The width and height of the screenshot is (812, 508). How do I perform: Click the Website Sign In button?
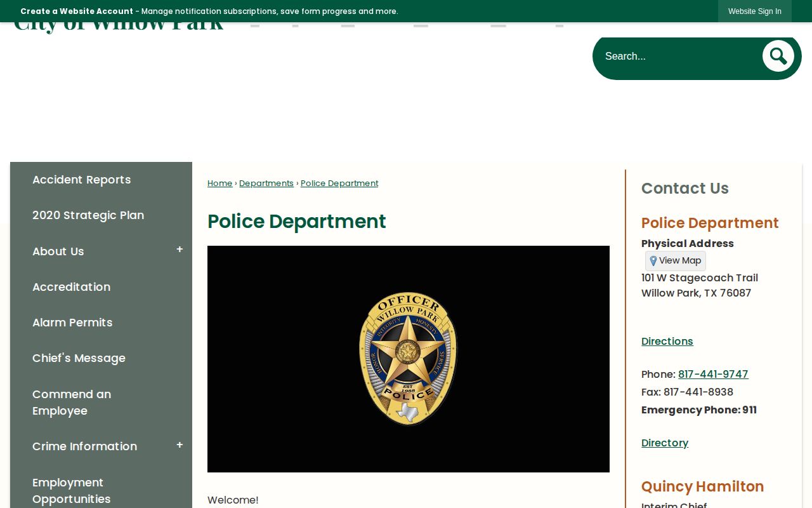click(x=754, y=11)
